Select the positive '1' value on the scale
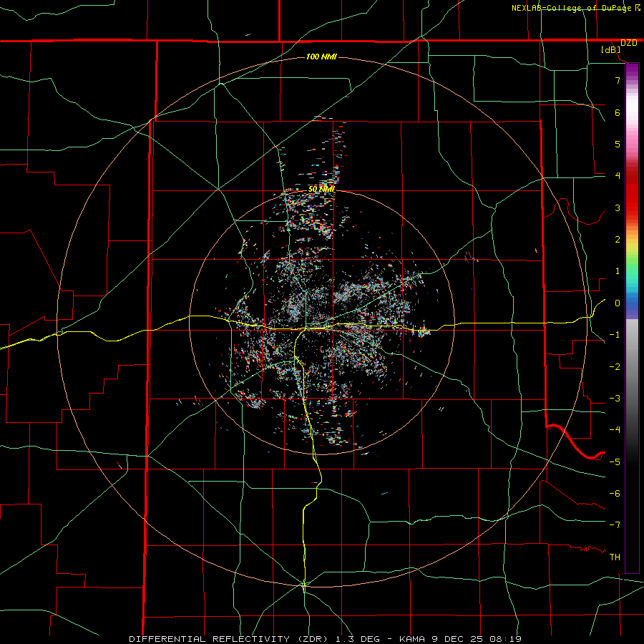Viewport: 644px width, 644px height. pos(618,271)
